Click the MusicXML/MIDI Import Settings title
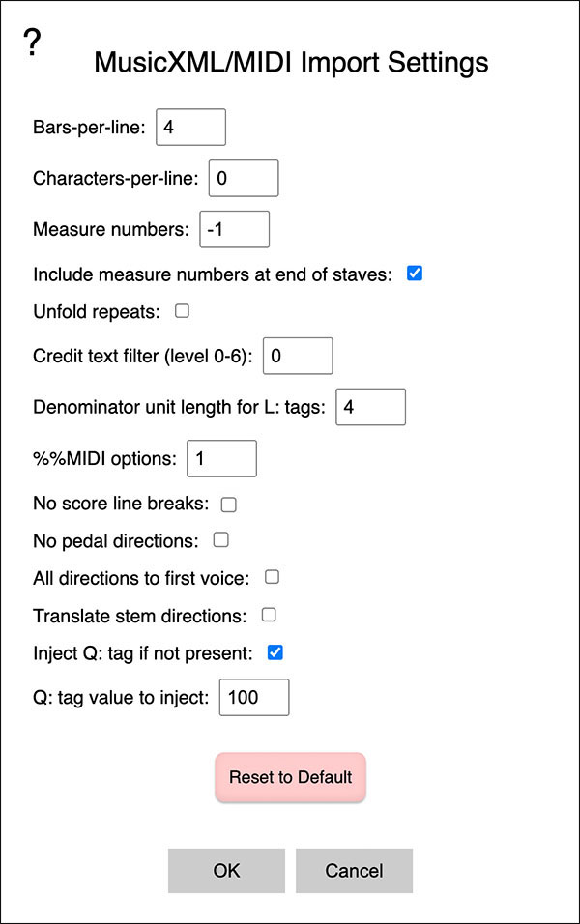 point(291,64)
